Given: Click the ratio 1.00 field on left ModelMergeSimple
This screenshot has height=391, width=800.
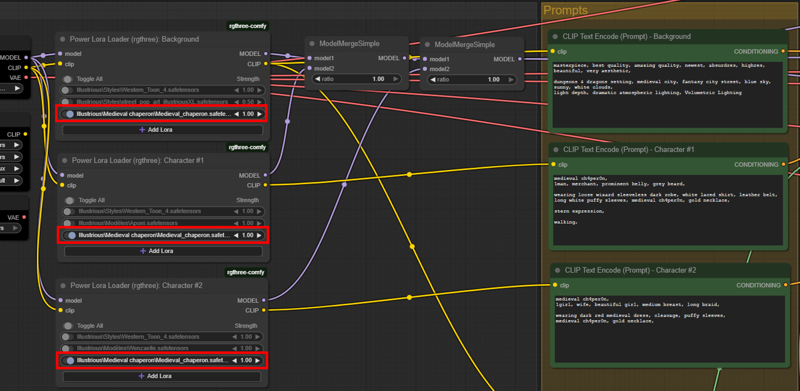Looking at the screenshot, I should 357,79.
